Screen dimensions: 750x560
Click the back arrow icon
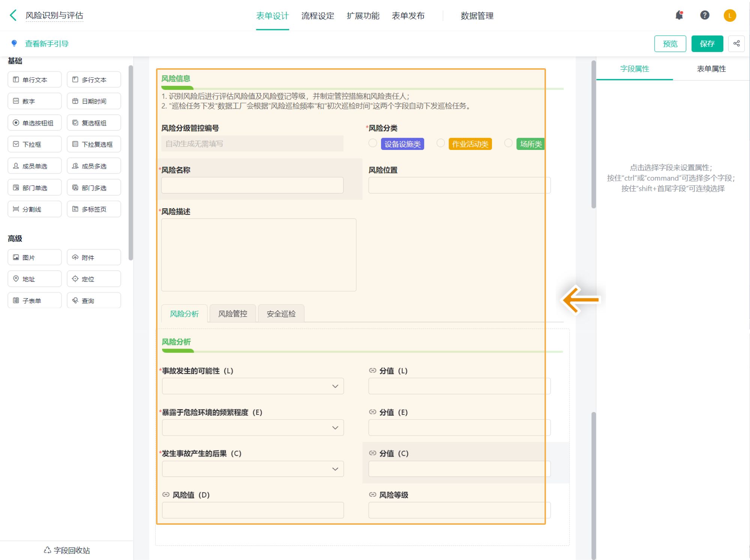(x=13, y=15)
